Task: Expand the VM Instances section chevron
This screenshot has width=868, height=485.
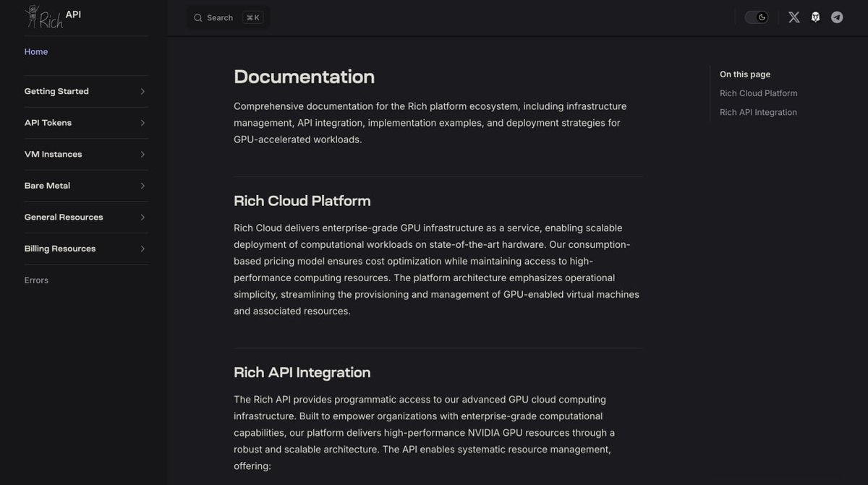Action: click(x=142, y=155)
